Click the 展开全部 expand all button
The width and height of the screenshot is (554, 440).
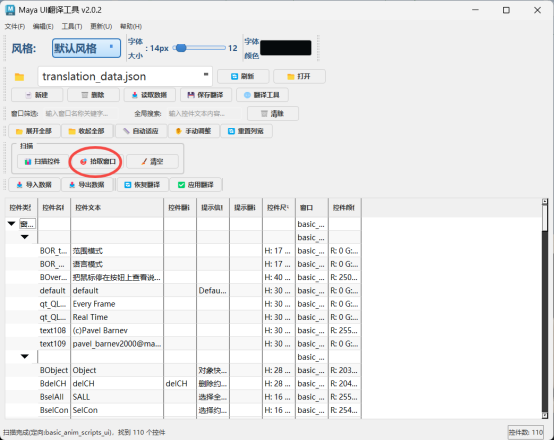pos(34,131)
